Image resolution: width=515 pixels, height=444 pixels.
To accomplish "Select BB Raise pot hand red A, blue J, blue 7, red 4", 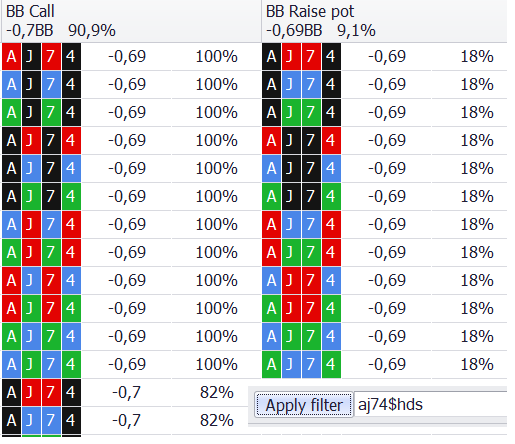I will coord(301,224).
